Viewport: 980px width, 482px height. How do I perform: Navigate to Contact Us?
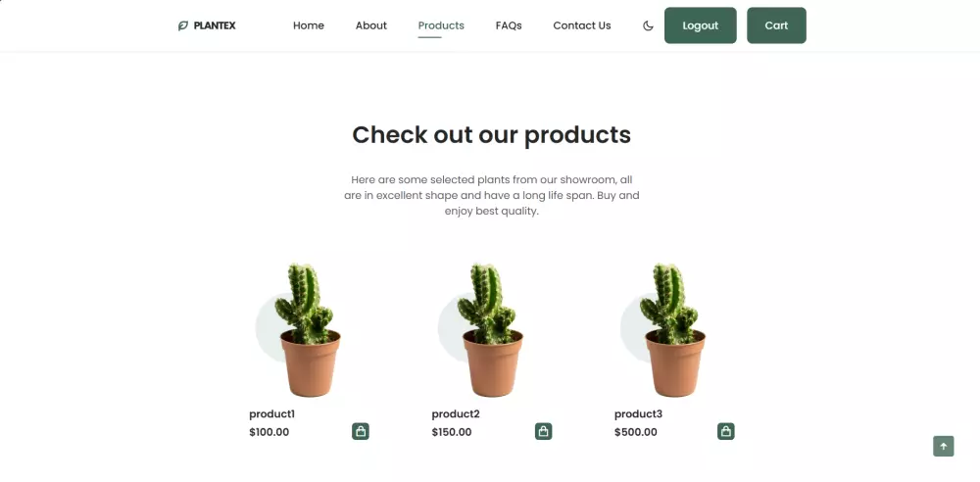point(582,25)
